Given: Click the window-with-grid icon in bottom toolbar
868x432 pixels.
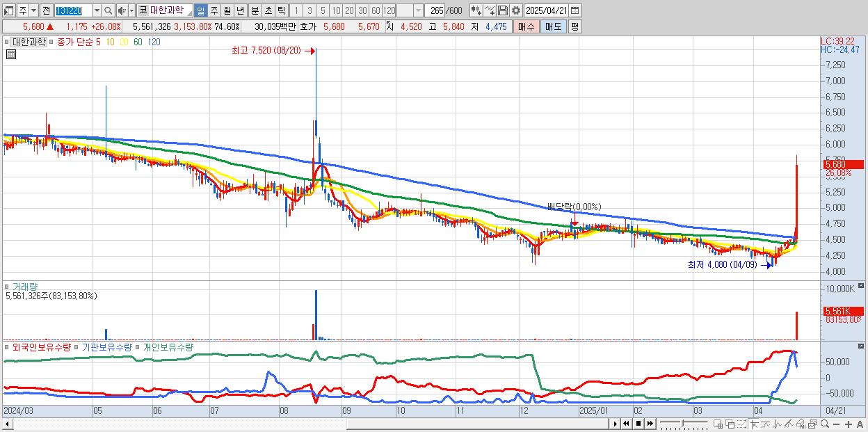Looking at the screenshot, I should [718, 424].
